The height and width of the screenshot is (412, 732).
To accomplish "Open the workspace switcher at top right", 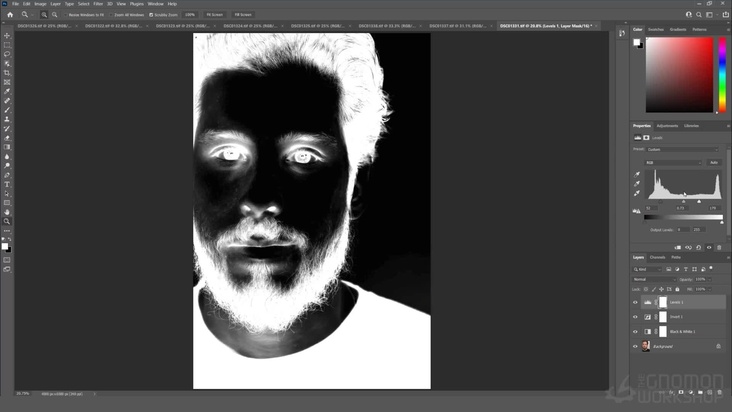I will tap(710, 15).
